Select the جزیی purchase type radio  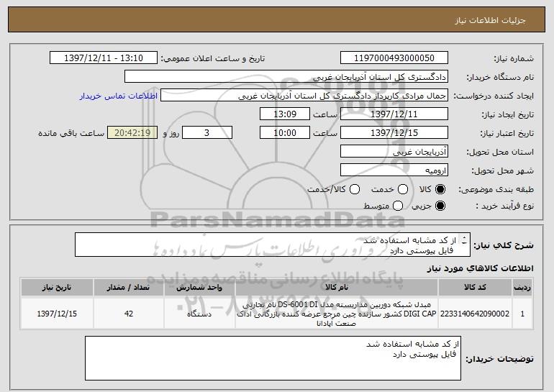[440, 206]
